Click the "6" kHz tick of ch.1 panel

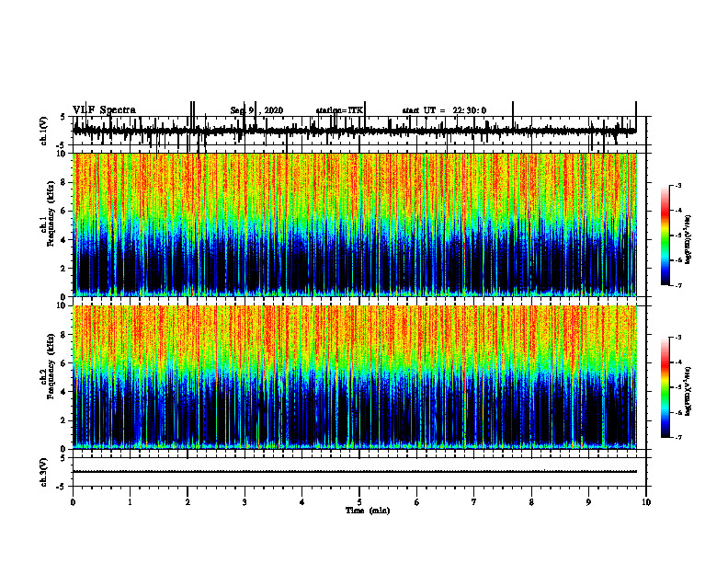click(64, 211)
